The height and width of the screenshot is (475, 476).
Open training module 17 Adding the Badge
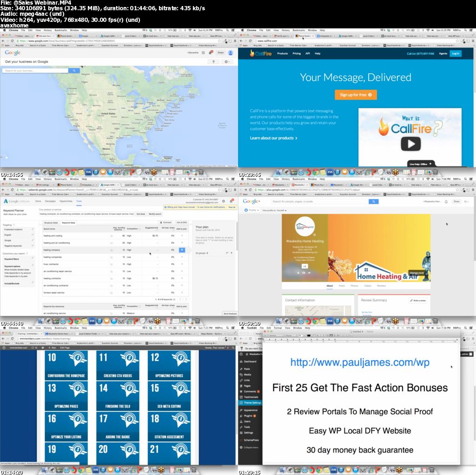118,426
